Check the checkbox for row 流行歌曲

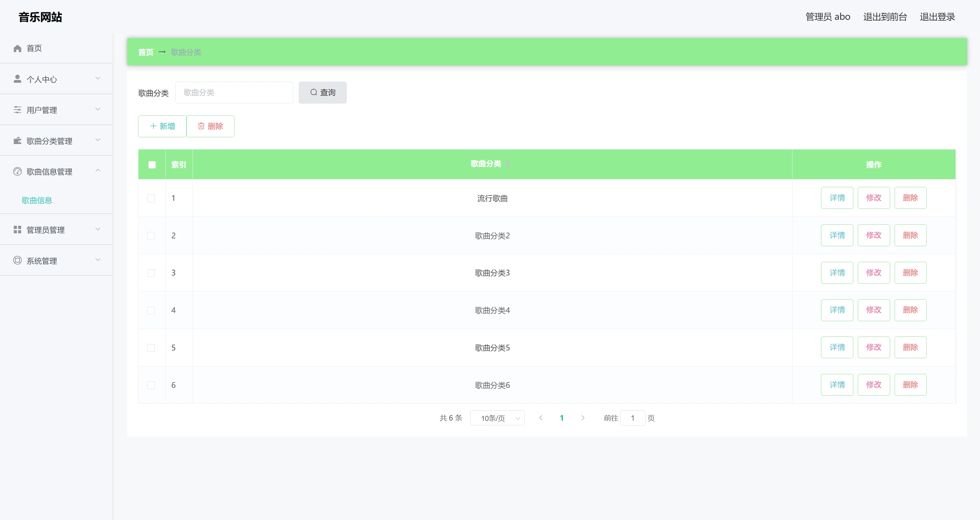[151, 198]
